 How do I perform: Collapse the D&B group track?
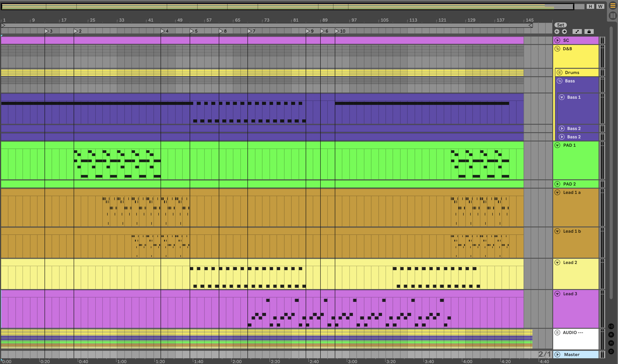point(557,48)
